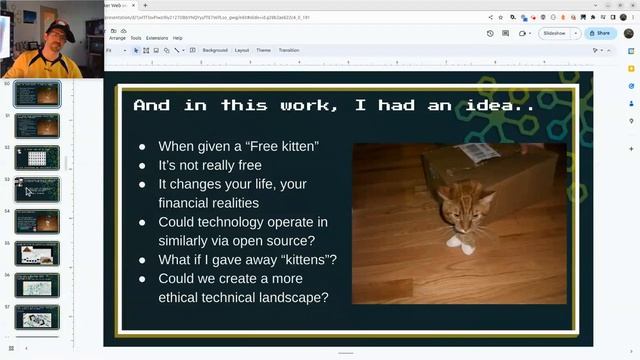Click bullet 'When given a Free kitten'
The image size is (640, 360).
[239, 146]
